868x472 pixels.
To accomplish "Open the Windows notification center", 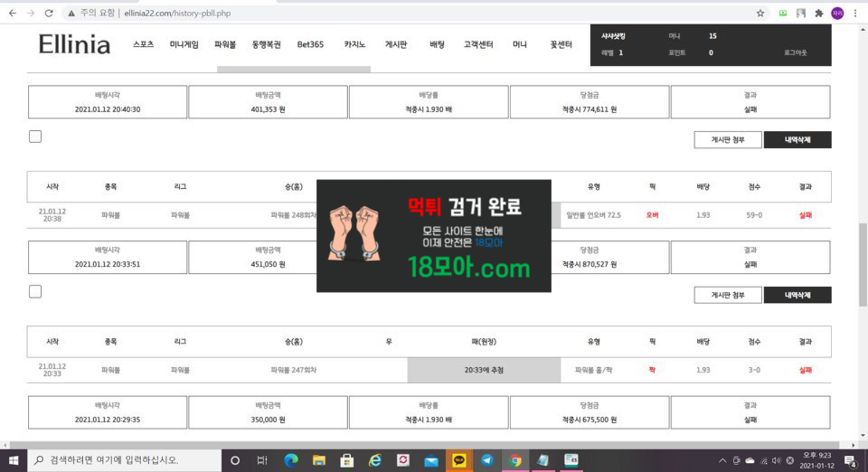I will click(850, 461).
